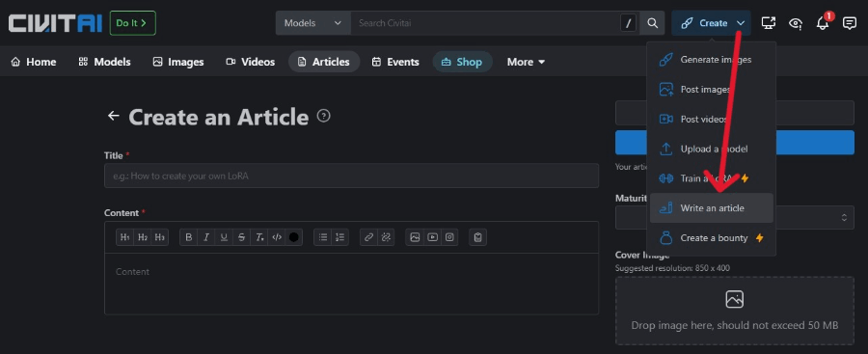Select Generate images from Create menu
Screen dimensions: 868x354
(x=712, y=59)
